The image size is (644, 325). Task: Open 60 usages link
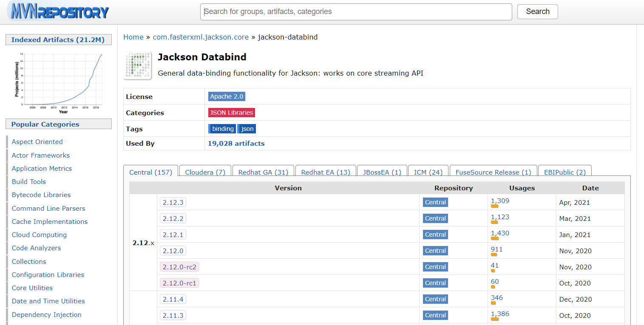(495, 282)
